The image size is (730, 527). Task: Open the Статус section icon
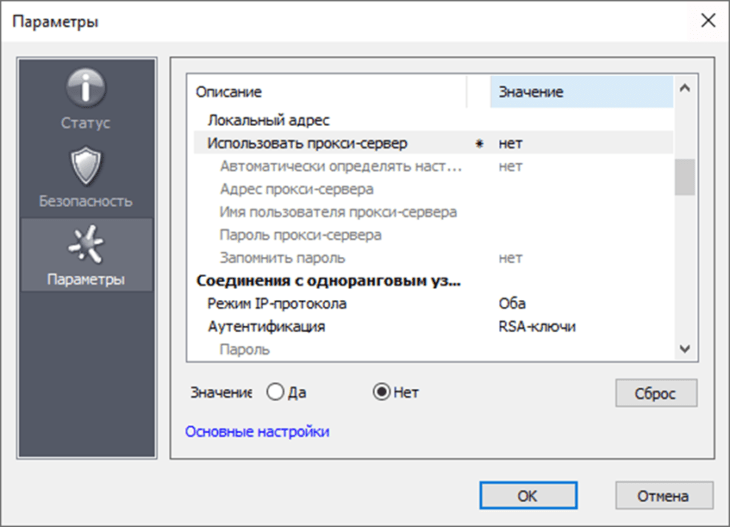point(86,88)
